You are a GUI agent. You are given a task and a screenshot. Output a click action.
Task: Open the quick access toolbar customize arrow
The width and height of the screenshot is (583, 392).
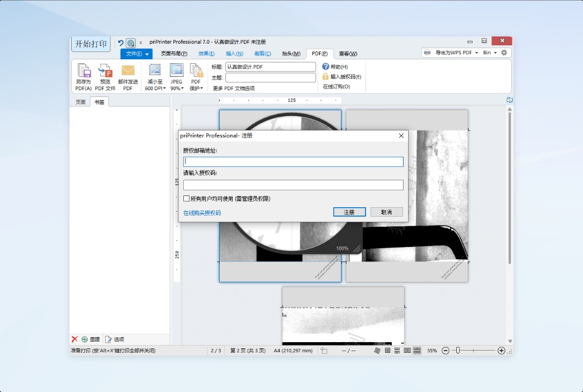pyautogui.click(x=141, y=43)
